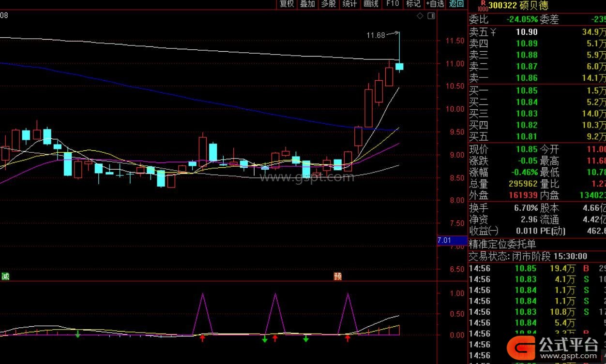606x364 pixels.
Task: Select the 多股 multi-stock view
Action: tap(328, 4)
